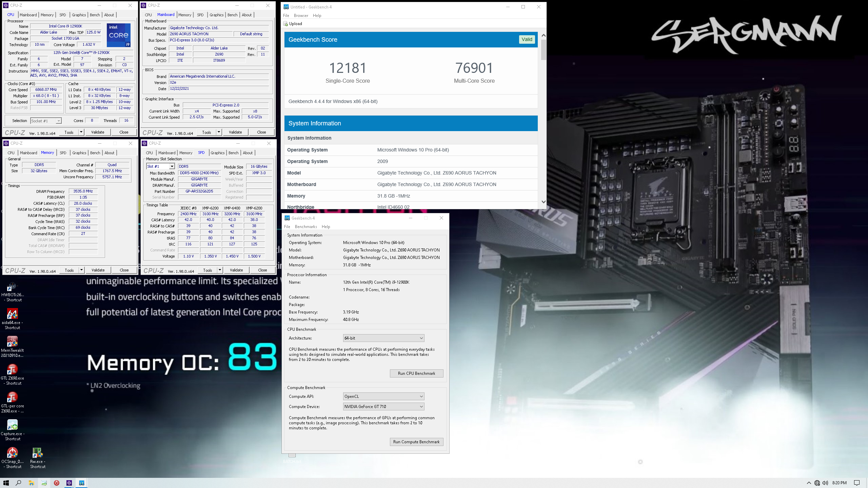Click the DRAM Frequency 3535.0 MHz value
Viewport: 868px width, 488px height.
83,191
